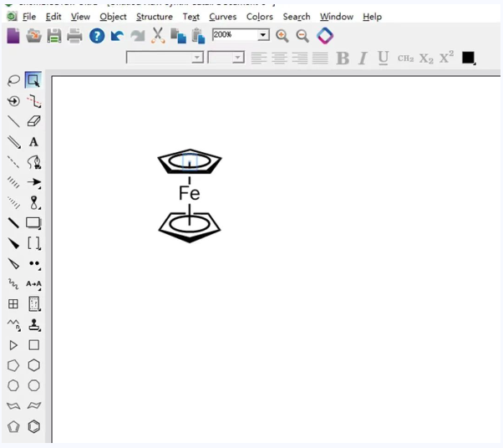The height and width of the screenshot is (448, 503).
Task: Open the black color swatch
Action: click(x=469, y=58)
